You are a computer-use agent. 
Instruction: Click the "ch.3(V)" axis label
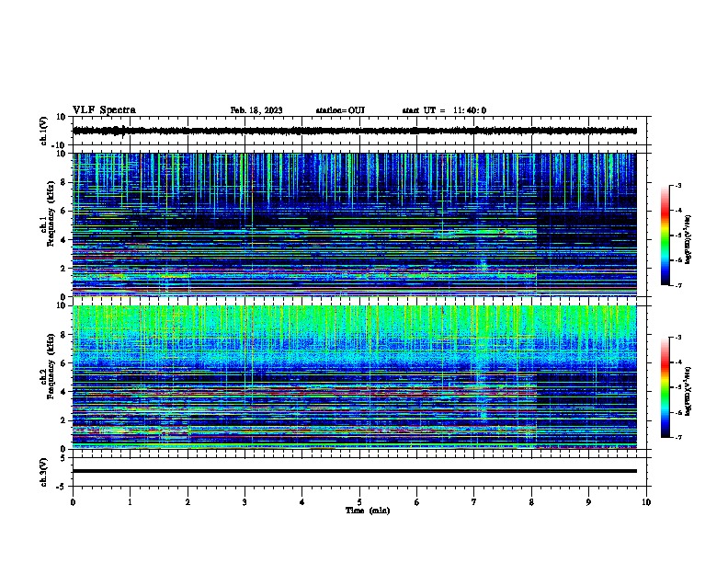44,472
